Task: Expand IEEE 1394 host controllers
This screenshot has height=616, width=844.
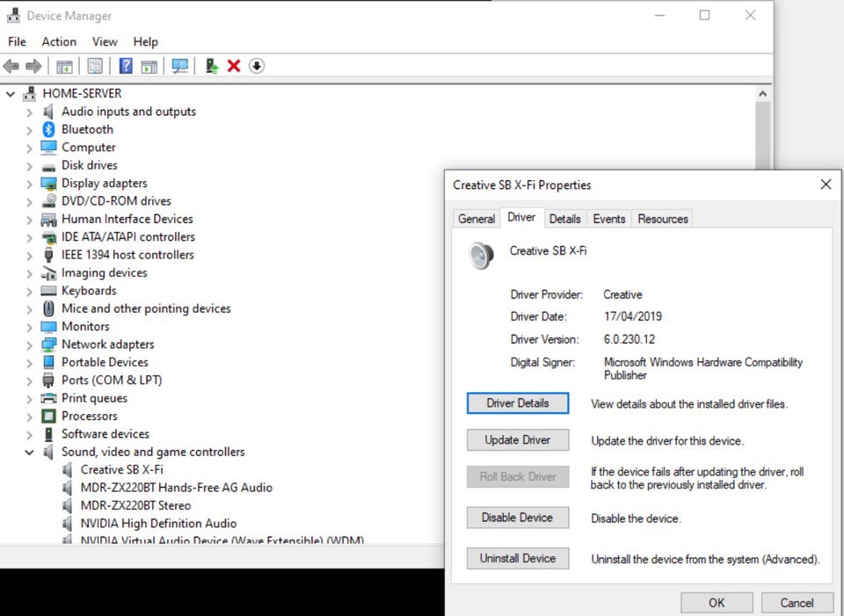Action: [x=29, y=256]
